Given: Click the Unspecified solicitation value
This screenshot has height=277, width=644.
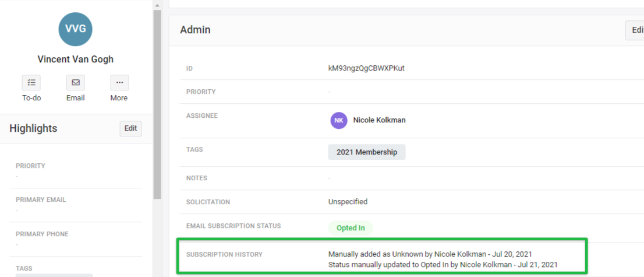Looking at the screenshot, I should 348,202.
